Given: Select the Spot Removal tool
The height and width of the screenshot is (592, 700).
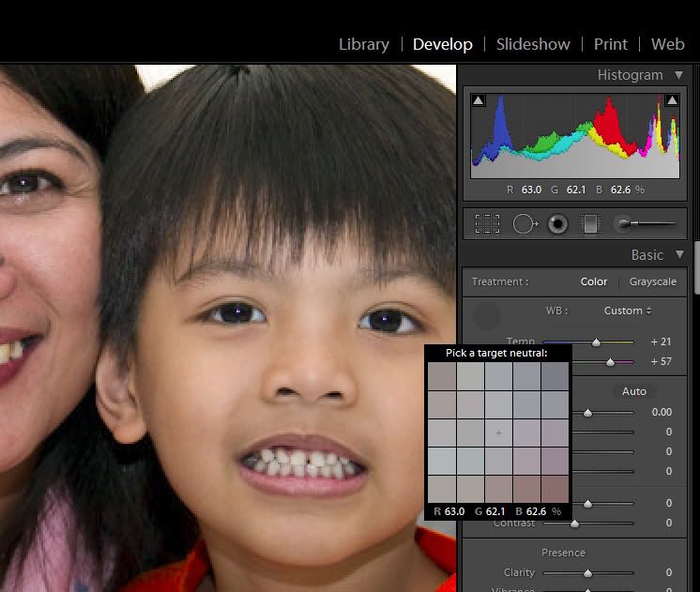Looking at the screenshot, I should 525,224.
